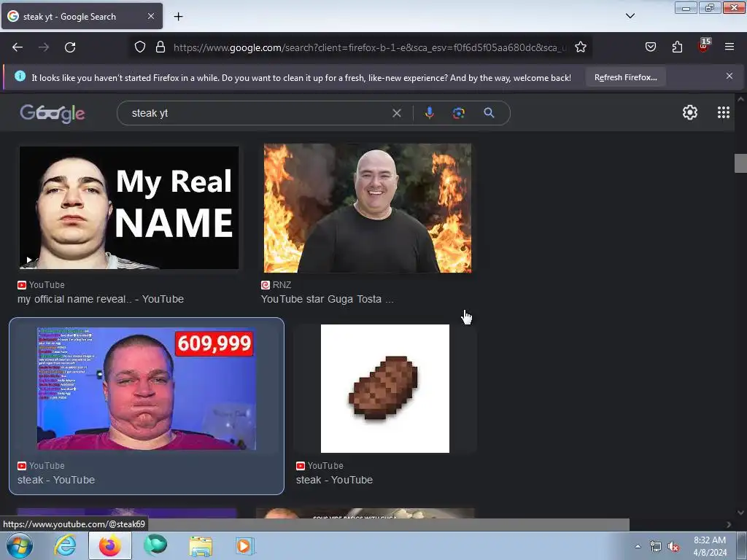Open the 609,999 subscriber thumbnail
Image resolution: width=747 pixels, height=560 pixels.
(x=146, y=389)
